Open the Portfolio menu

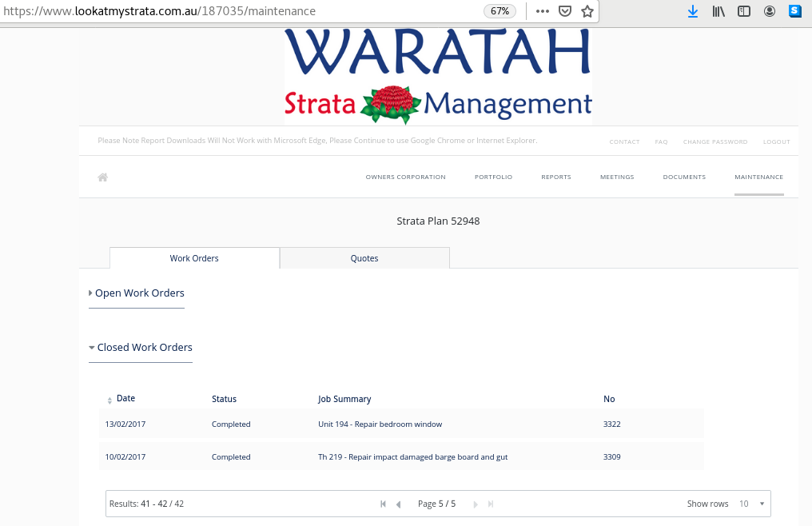tap(494, 177)
